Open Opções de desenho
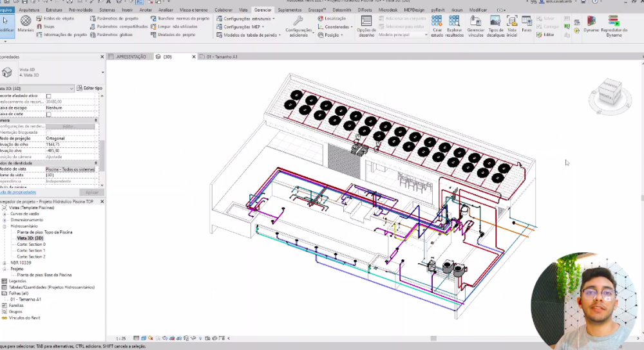The image size is (644, 350). (x=366, y=23)
